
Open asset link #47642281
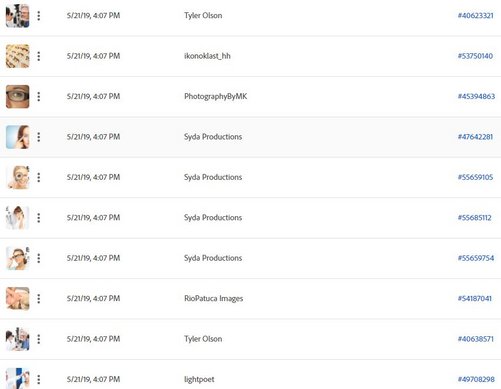tap(475, 137)
